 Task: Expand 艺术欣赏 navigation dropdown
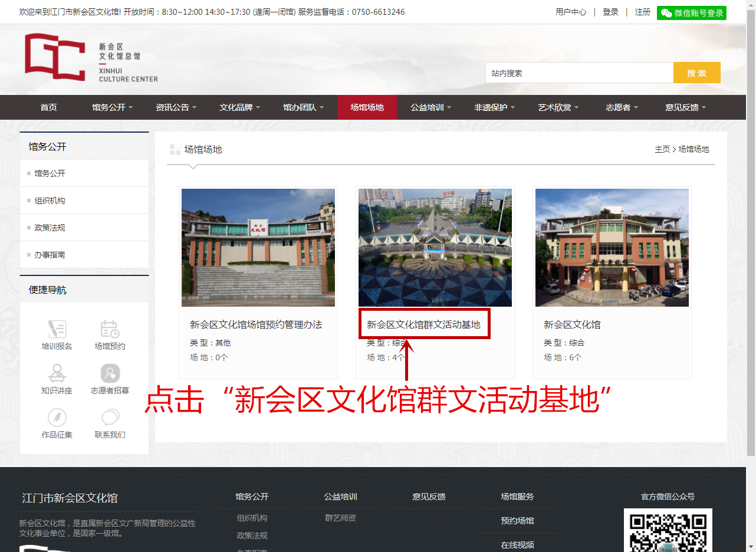[558, 107]
